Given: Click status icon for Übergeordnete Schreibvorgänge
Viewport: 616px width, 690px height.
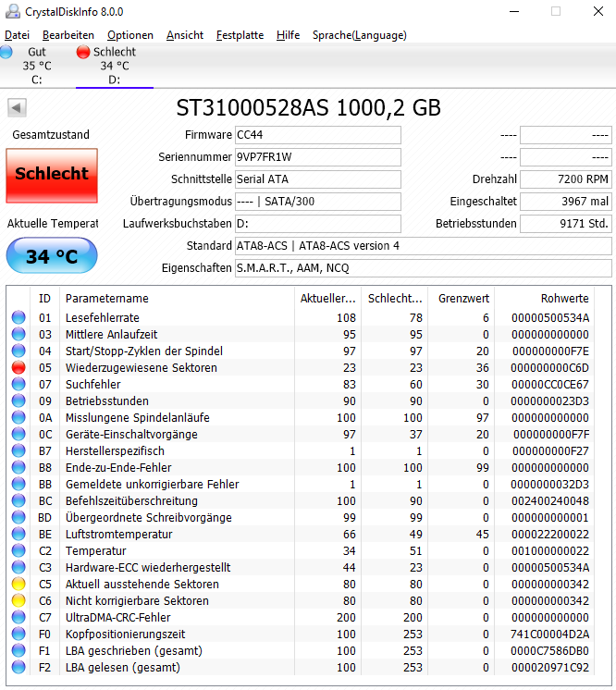Looking at the screenshot, I should (18, 517).
